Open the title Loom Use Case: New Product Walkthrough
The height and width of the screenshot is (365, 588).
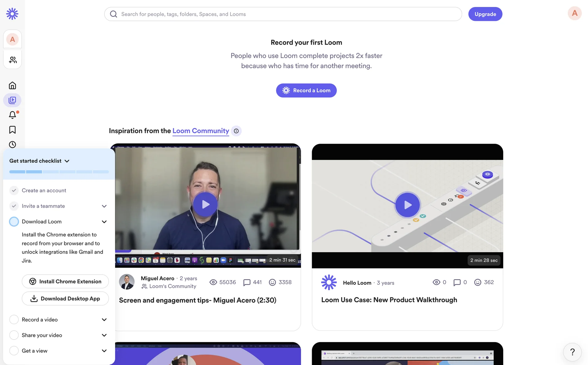(389, 300)
